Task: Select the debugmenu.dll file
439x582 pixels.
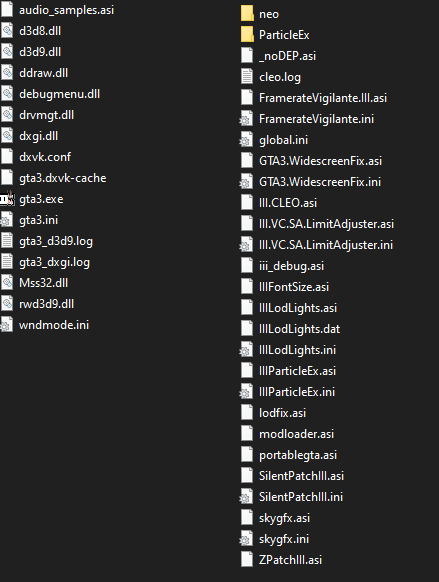Action: pos(50,94)
